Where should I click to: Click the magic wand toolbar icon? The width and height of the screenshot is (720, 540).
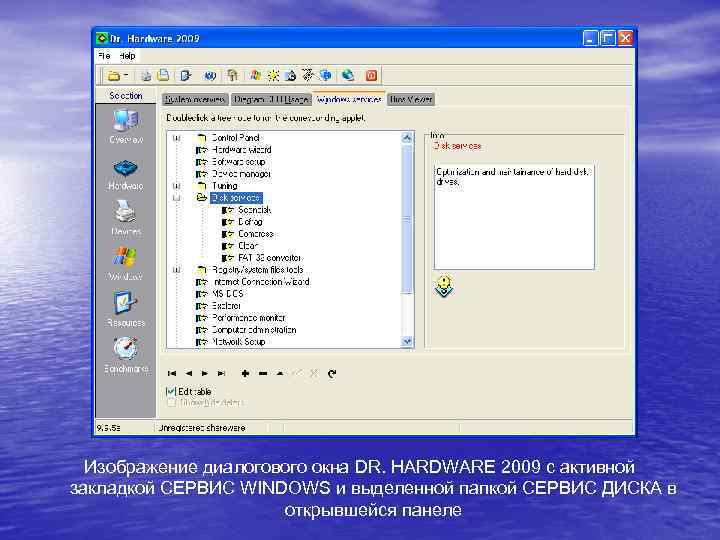coord(308,75)
